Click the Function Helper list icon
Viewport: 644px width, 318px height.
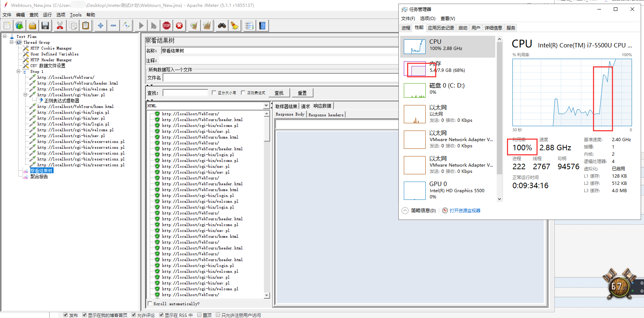click(x=249, y=26)
